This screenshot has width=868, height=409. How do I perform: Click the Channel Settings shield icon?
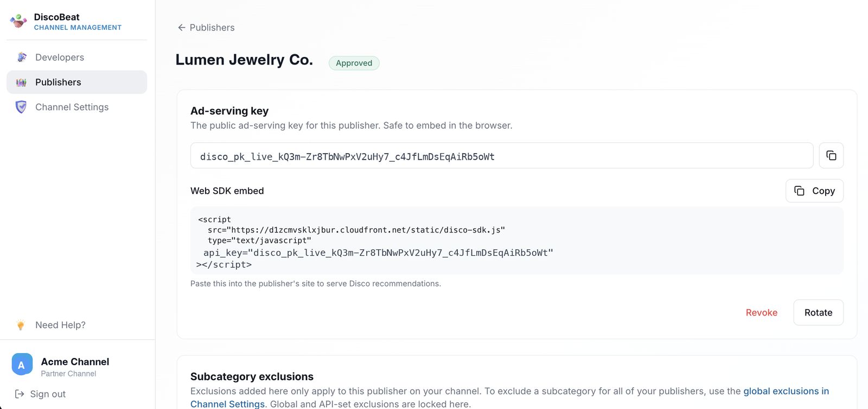pos(21,107)
